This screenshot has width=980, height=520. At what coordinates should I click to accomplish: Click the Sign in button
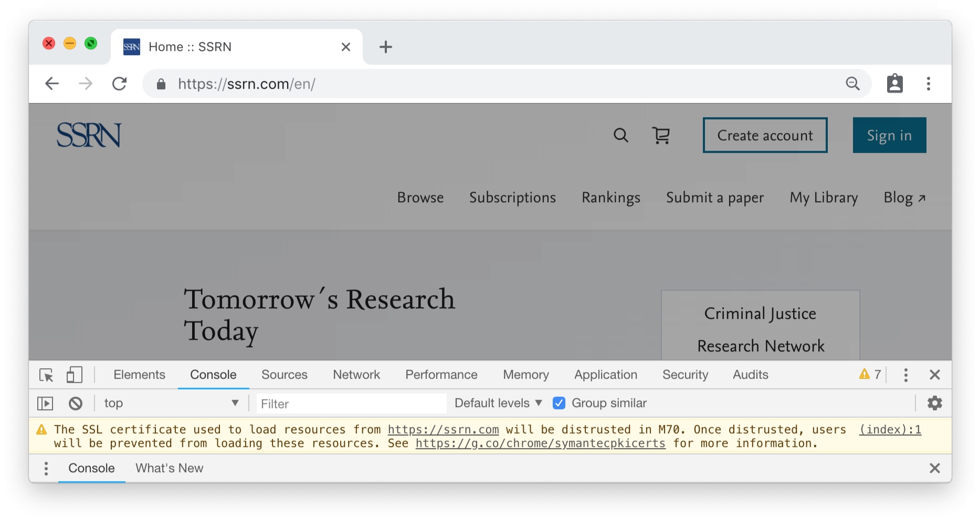click(x=890, y=136)
